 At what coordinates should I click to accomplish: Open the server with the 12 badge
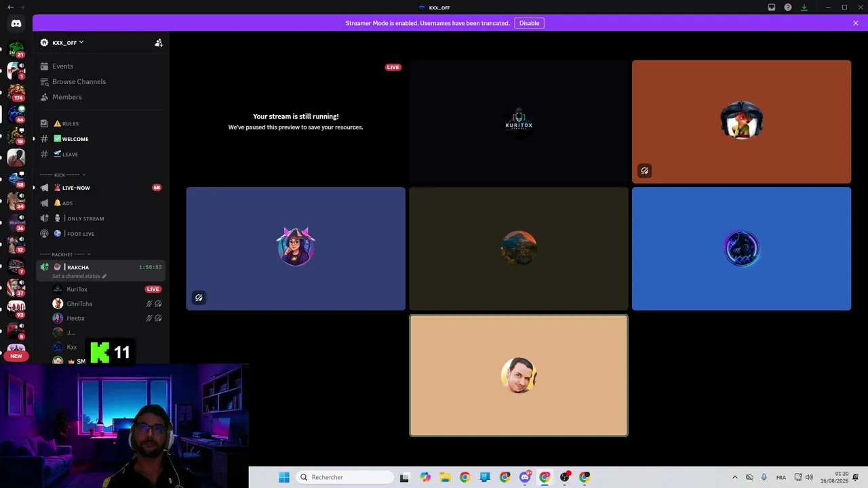coord(16,244)
